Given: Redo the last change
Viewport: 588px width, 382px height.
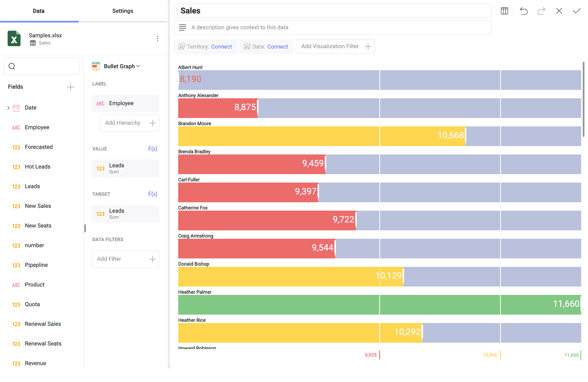Looking at the screenshot, I should [x=541, y=11].
